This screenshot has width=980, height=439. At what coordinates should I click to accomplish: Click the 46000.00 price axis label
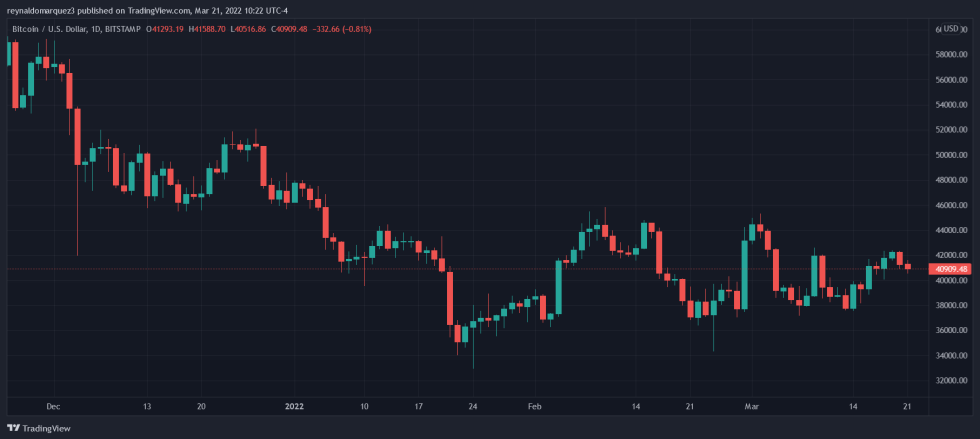click(x=952, y=205)
